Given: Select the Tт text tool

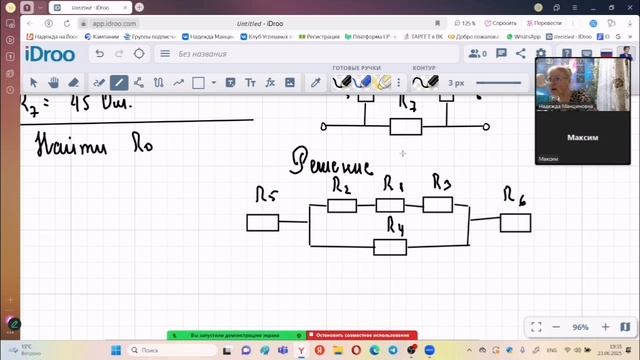Looking at the screenshot, I should (x=250, y=83).
